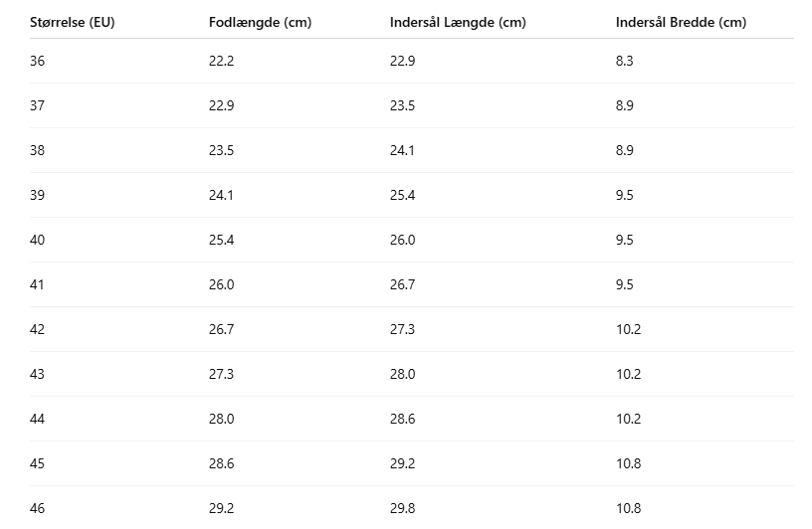Click the EU size 40 cell

pyautogui.click(x=38, y=241)
